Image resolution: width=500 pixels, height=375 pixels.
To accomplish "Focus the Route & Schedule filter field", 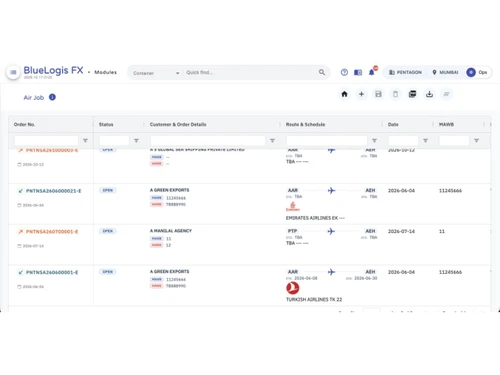I will (327, 141).
